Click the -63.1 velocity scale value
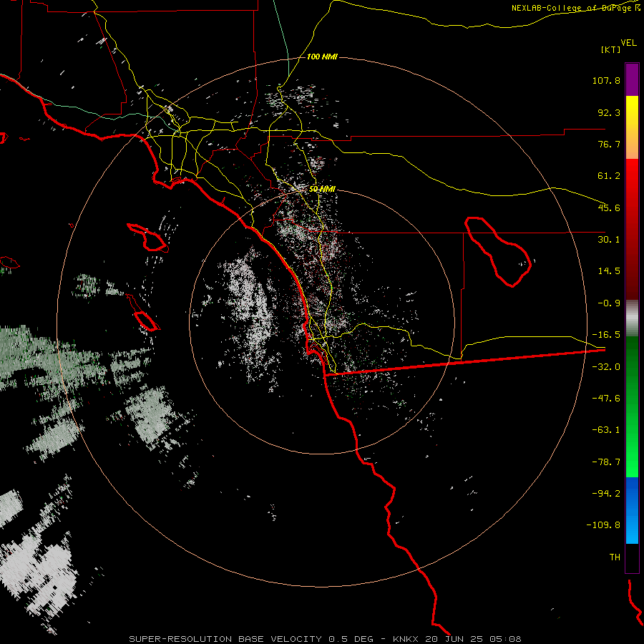644x644 pixels. tap(606, 430)
